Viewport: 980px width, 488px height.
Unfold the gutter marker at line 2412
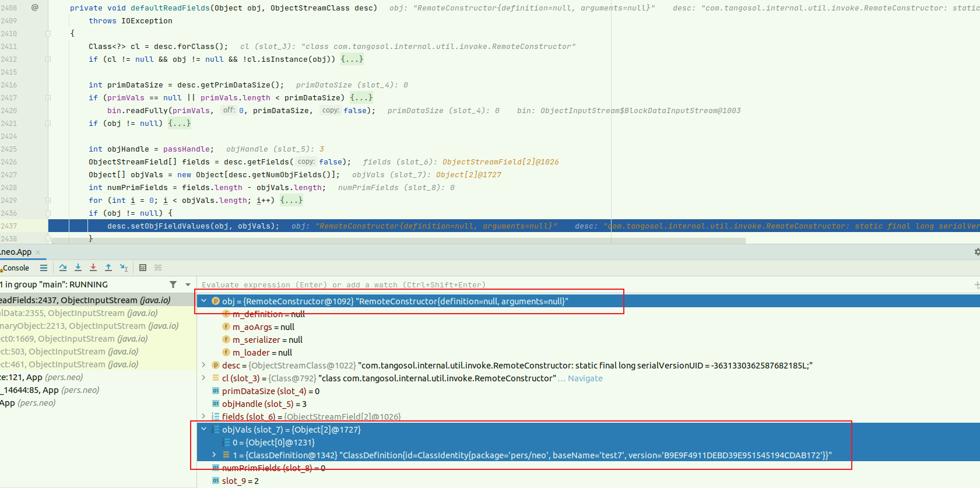48,59
